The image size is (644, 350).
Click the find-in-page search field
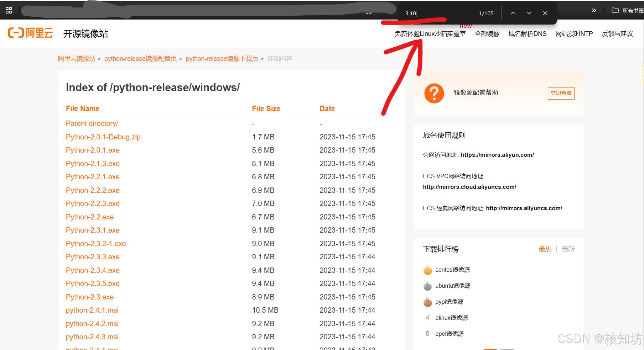coord(437,13)
